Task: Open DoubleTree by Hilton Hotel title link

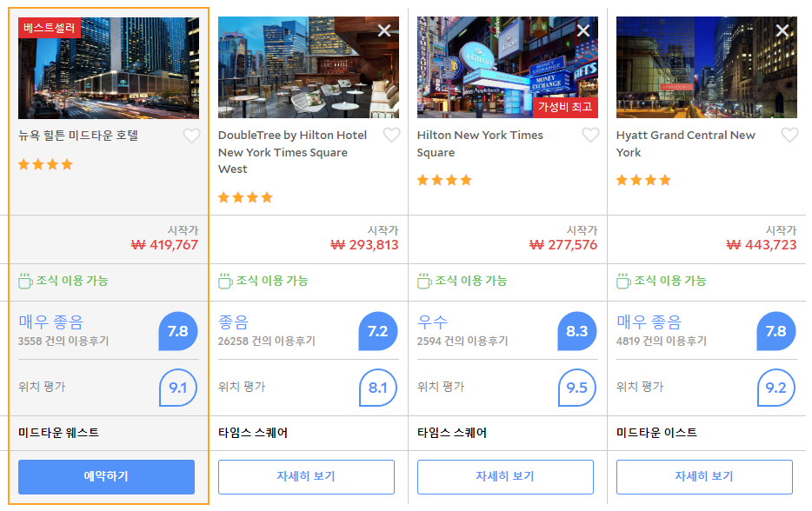Action: [293, 152]
